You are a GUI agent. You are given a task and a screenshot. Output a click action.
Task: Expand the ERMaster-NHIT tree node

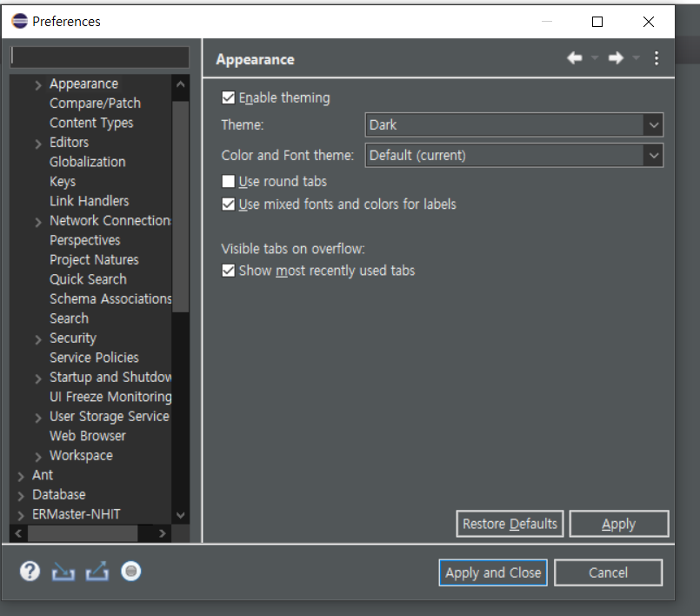(x=21, y=515)
